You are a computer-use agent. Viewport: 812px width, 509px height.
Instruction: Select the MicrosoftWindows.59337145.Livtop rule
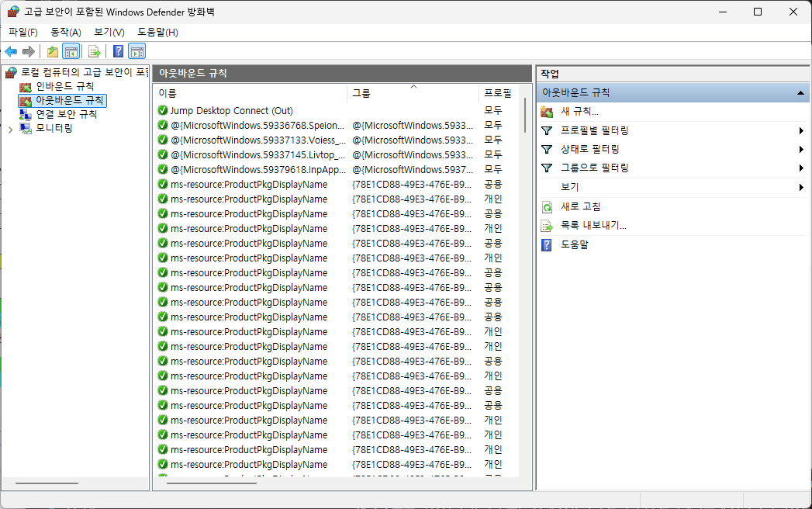click(258, 154)
